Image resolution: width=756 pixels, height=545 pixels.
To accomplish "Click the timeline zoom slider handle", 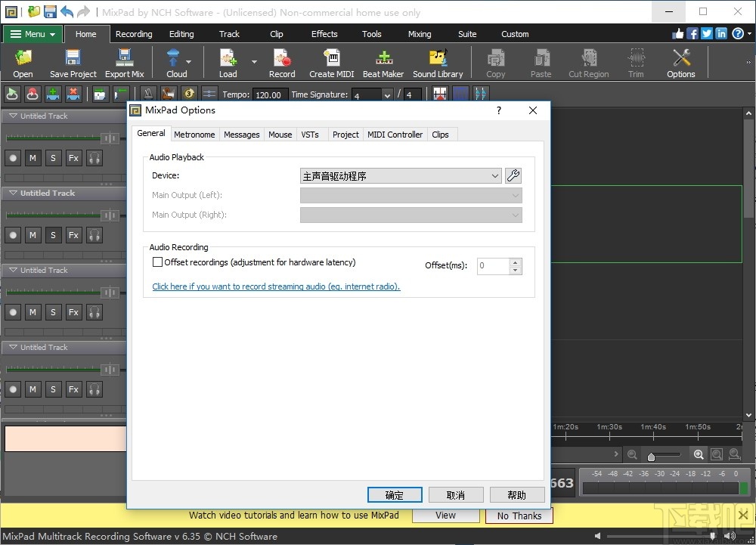I will [651, 457].
